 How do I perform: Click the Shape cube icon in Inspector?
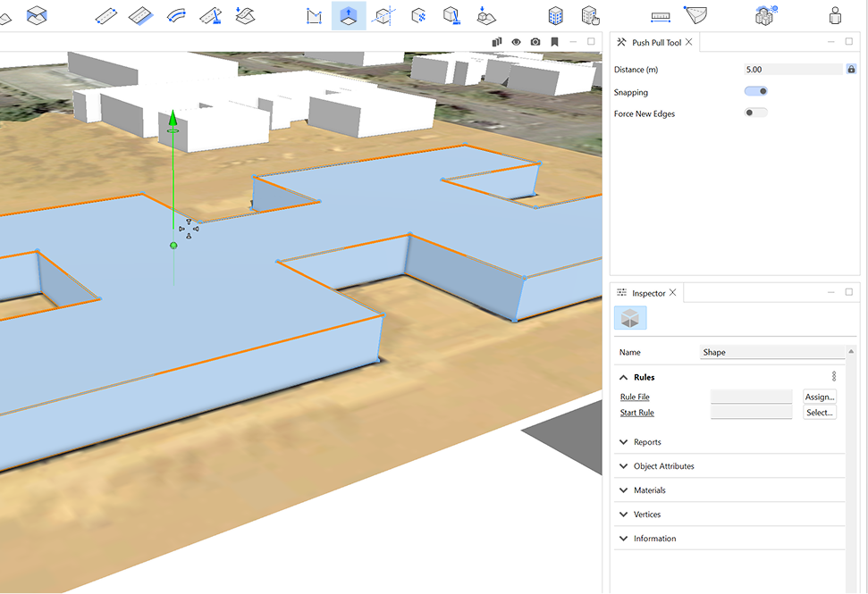coord(630,318)
